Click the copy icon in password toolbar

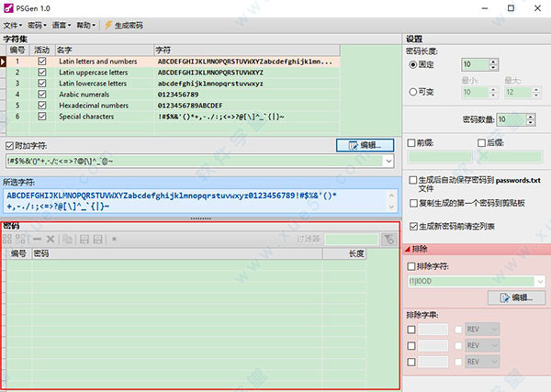tap(66, 239)
